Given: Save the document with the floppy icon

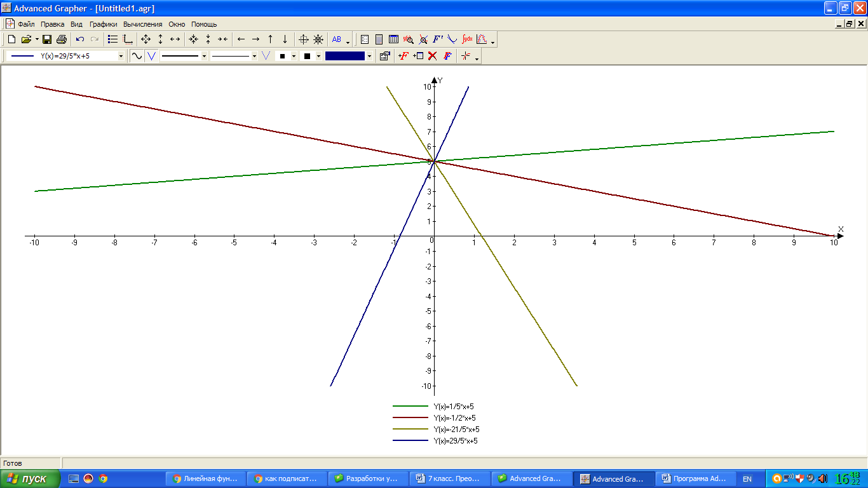Looking at the screenshot, I should click(47, 39).
